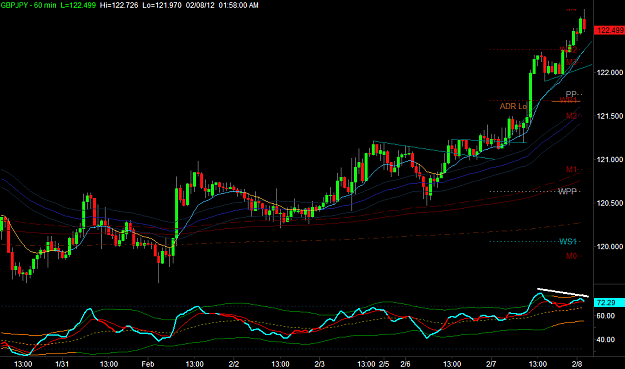Click the 01:58:00 AM timestamp
The height and width of the screenshot is (369, 625).
(x=238, y=5)
